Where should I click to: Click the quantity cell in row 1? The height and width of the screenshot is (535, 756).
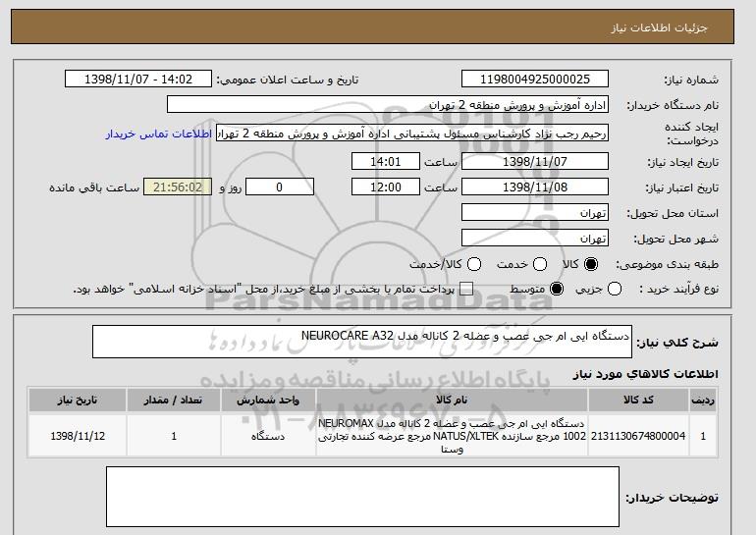174,436
